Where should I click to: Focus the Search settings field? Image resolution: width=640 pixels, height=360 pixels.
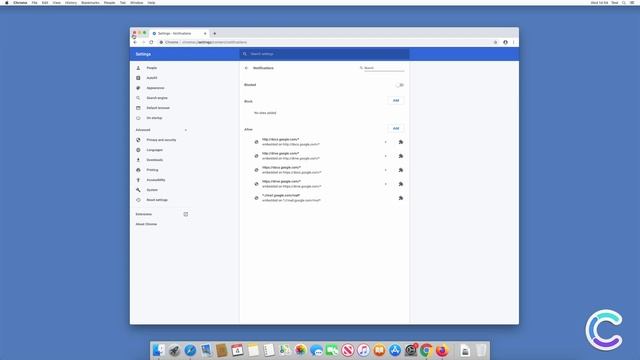pos(324,54)
